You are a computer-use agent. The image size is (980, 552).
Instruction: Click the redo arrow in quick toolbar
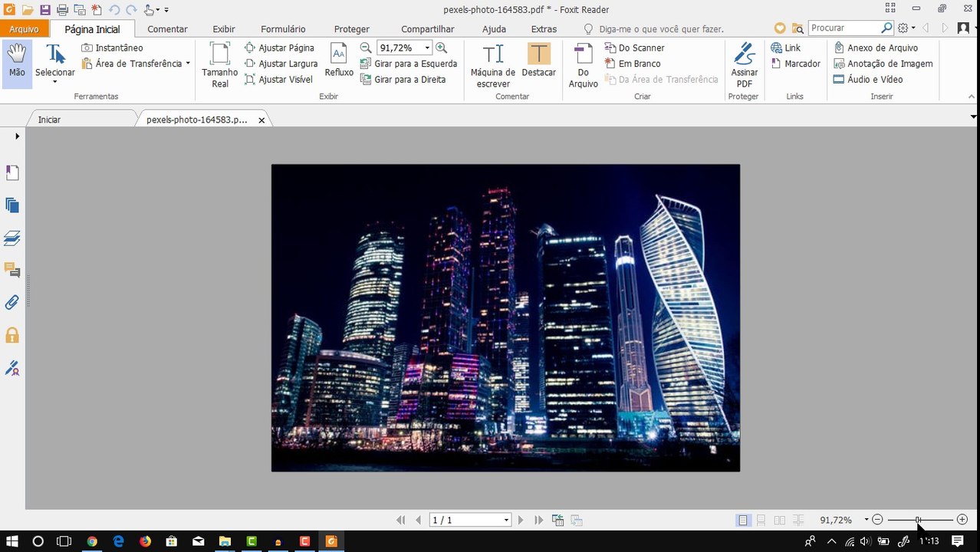pos(131,10)
